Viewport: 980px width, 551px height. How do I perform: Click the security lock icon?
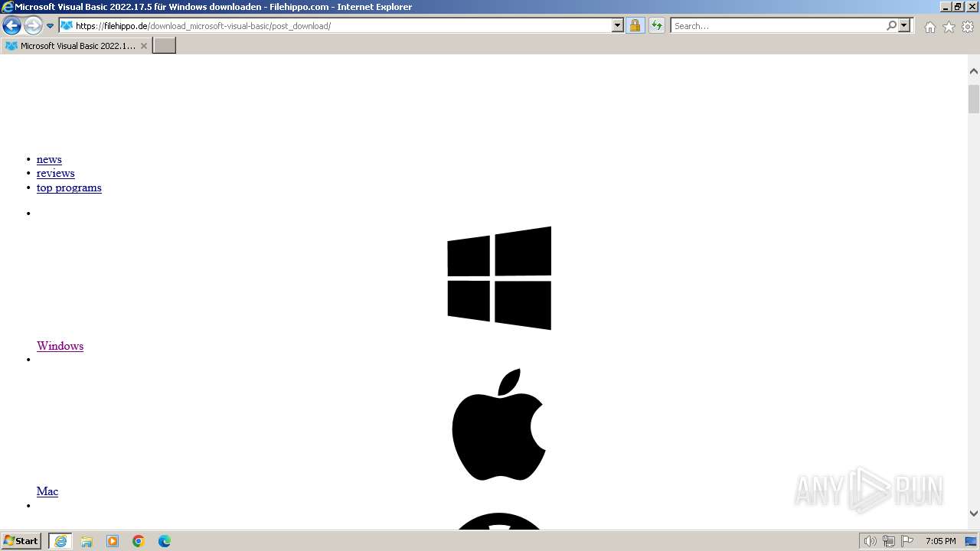(635, 25)
